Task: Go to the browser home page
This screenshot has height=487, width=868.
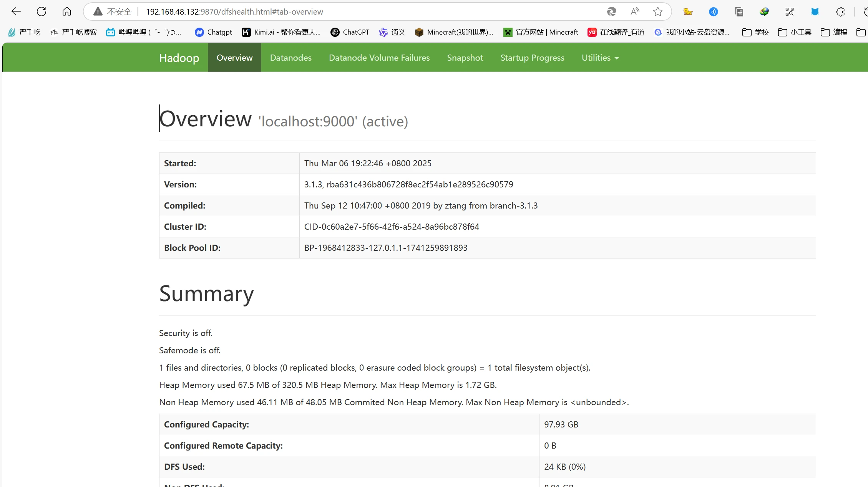Action: click(x=67, y=12)
